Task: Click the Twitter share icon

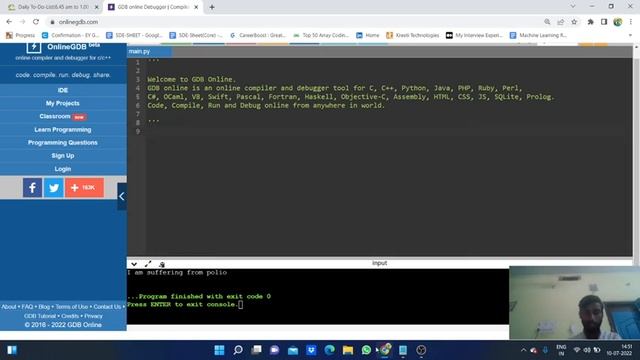Action: 53,188
